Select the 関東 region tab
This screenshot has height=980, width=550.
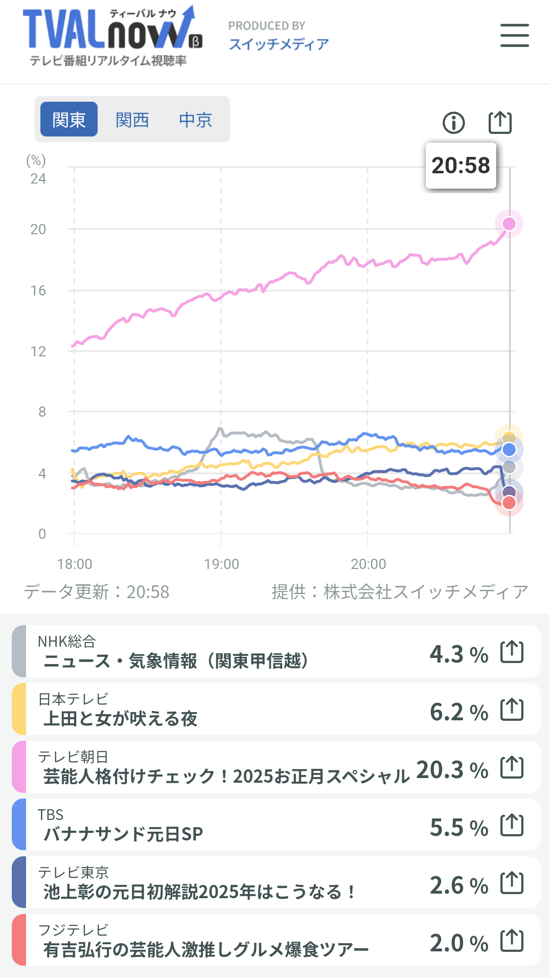(69, 119)
